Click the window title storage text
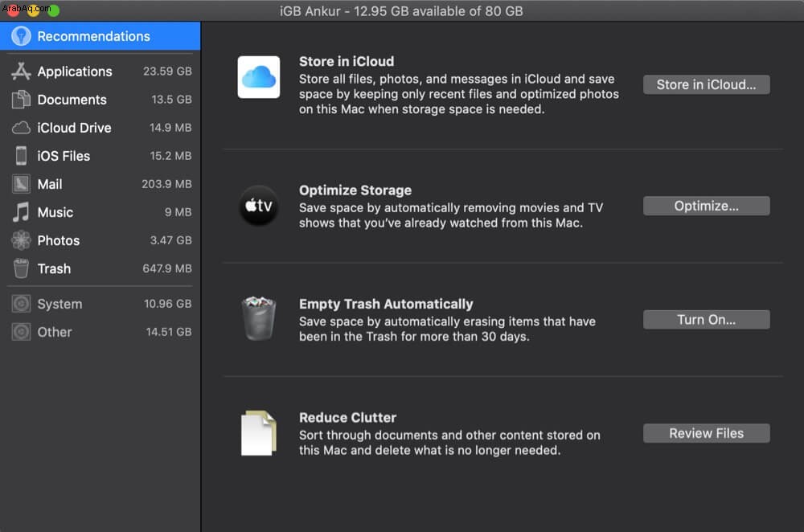Image resolution: width=804 pixels, height=532 pixels. point(401,10)
